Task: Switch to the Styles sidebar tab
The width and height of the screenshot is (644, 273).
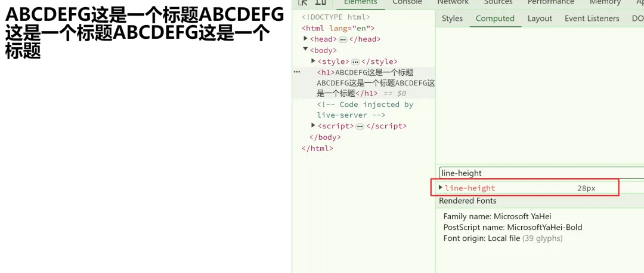Action: [452, 19]
